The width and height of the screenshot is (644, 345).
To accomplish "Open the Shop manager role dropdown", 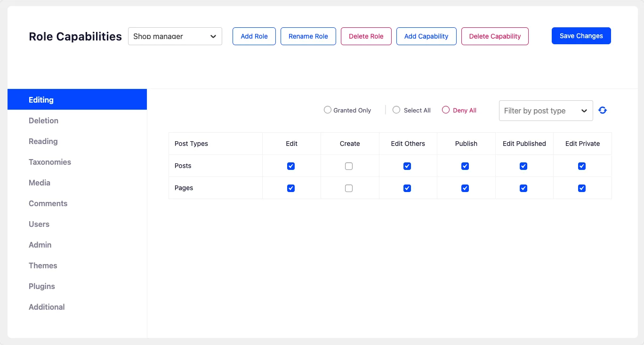I will pos(175,36).
